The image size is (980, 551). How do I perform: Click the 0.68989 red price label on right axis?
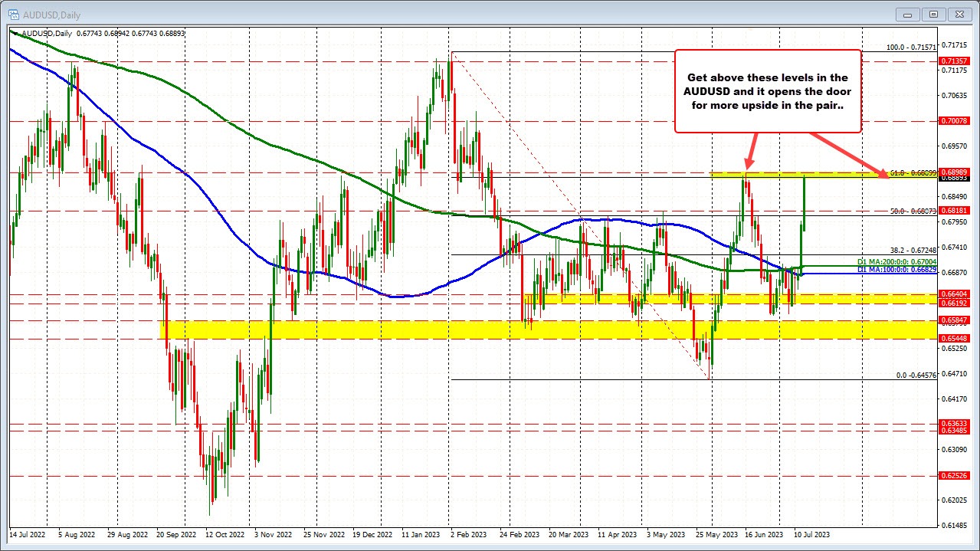pos(953,172)
